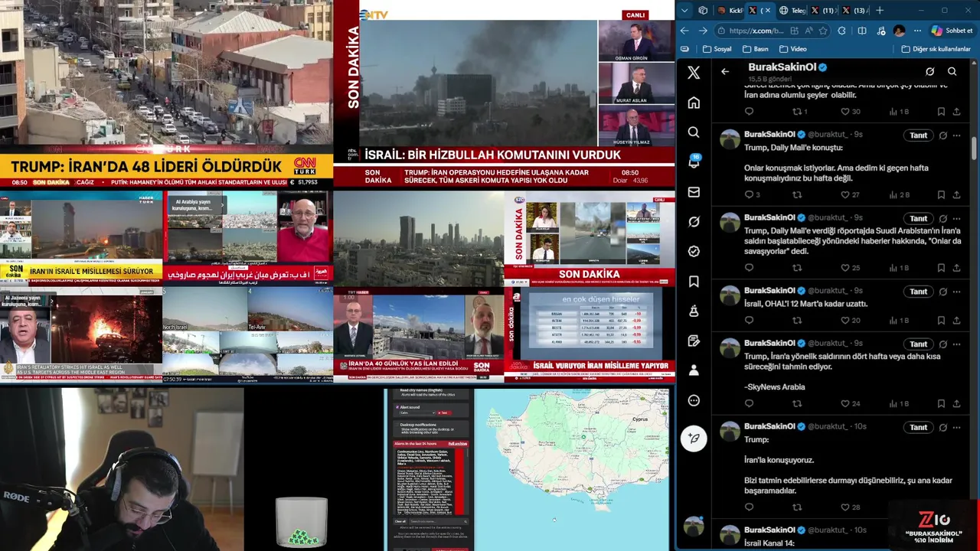Click the CNN Türk live feed thumbnail
The width and height of the screenshot is (980, 551).
tap(166, 93)
